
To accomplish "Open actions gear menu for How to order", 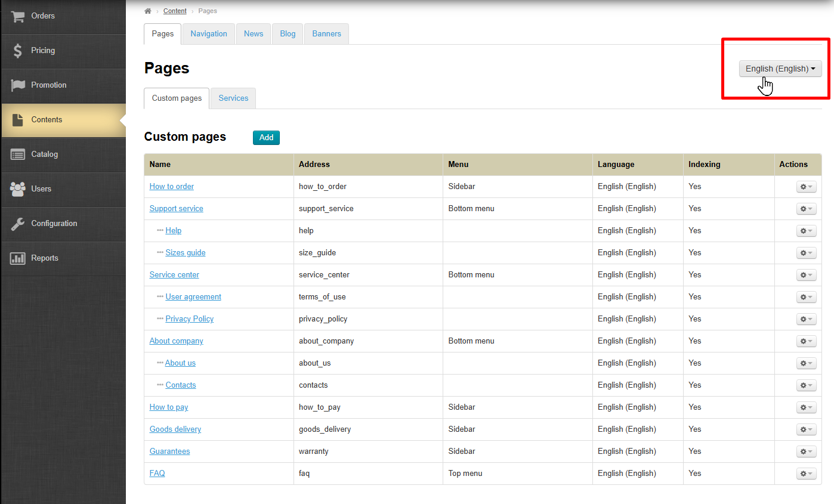I will [x=806, y=187].
